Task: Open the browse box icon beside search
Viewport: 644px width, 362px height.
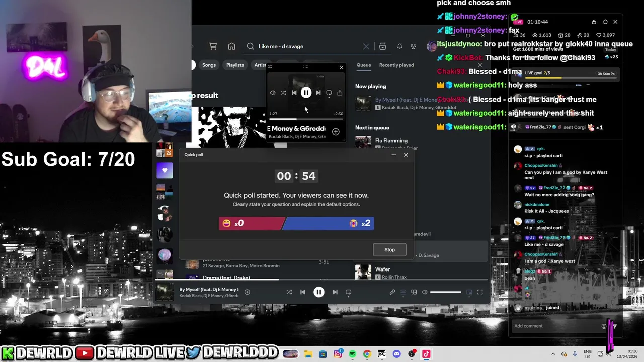Action: click(x=382, y=46)
